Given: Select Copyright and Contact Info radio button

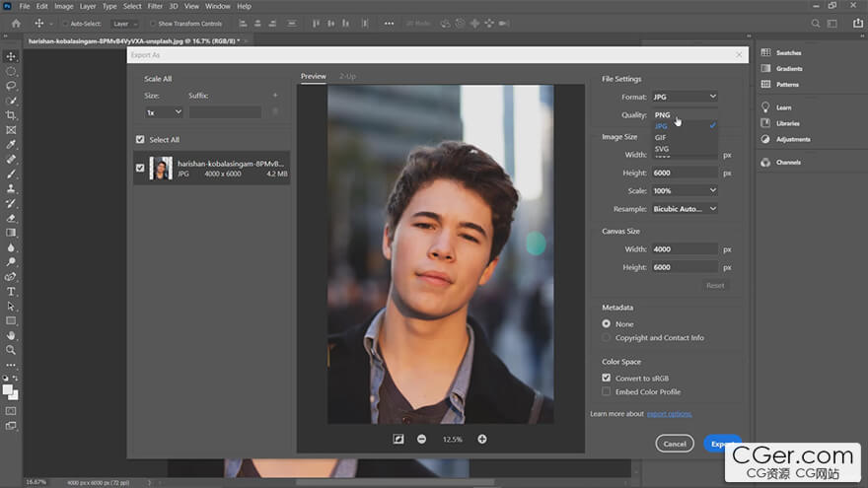Looking at the screenshot, I should (x=607, y=337).
